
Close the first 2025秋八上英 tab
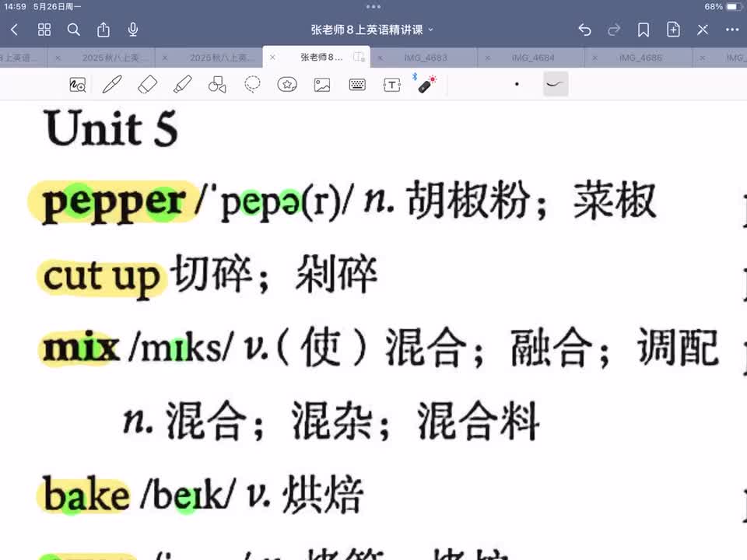(x=58, y=58)
